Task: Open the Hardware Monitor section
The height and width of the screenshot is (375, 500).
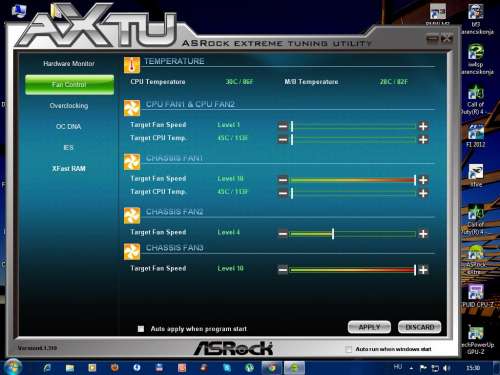Action: [69, 63]
